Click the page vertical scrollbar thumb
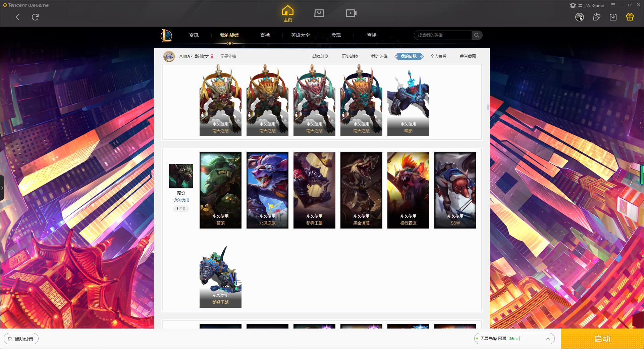This screenshot has height=349, width=644. (x=488, y=107)
